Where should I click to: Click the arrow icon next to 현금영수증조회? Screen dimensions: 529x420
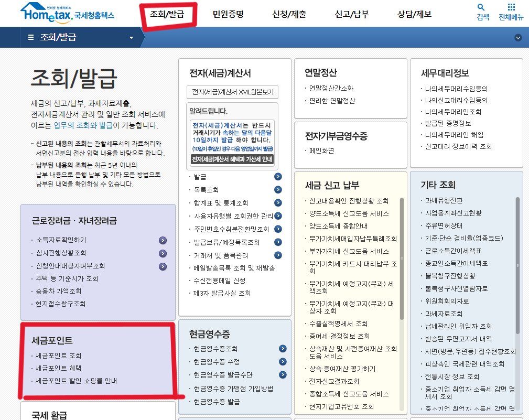pyautogui.click(x=283, y=348)
